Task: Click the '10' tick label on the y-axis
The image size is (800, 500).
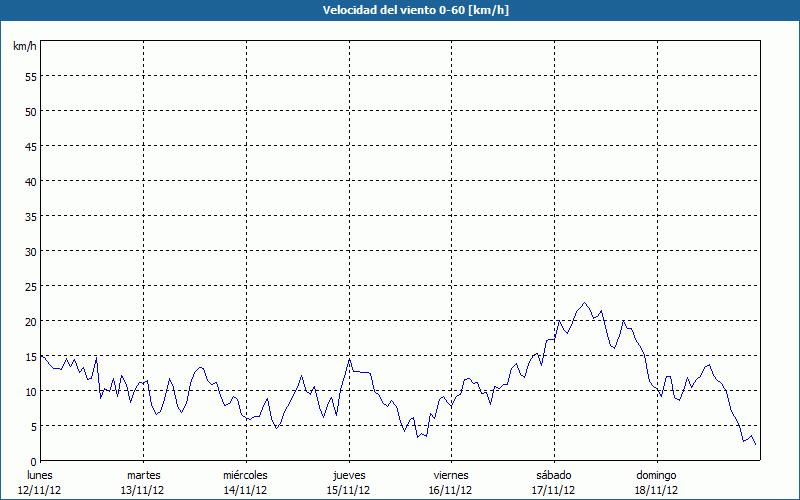Action: tap(30, 391)
